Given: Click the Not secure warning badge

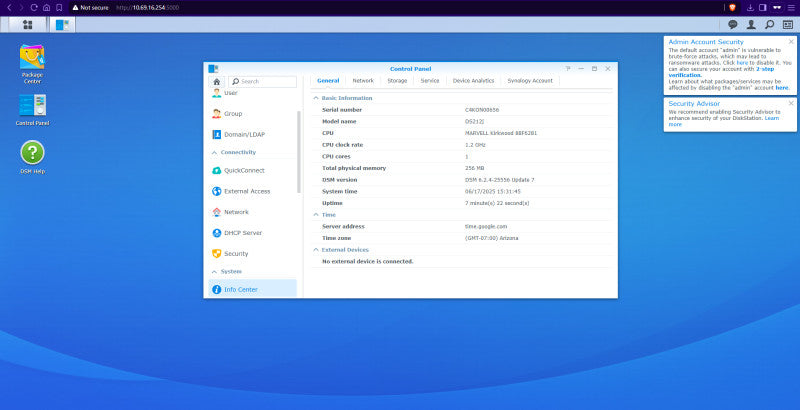Looking at the screenshot, I should pos(90,8).
